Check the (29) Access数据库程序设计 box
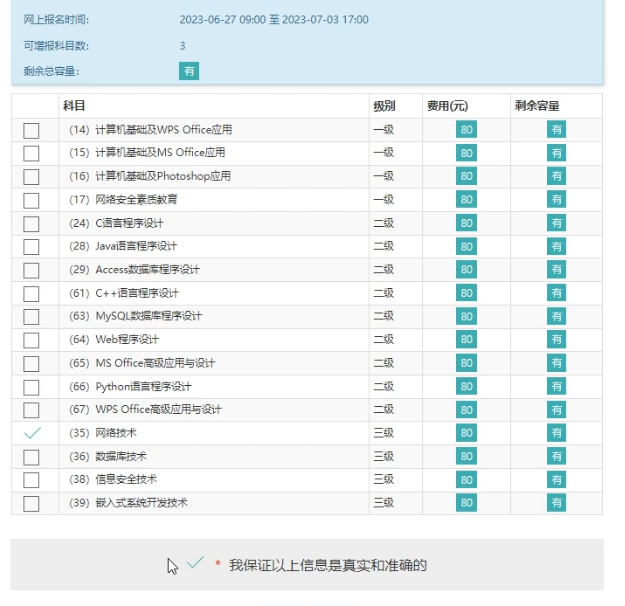The image size is (625, 606). pyautogui.click(x=31, y=270)
